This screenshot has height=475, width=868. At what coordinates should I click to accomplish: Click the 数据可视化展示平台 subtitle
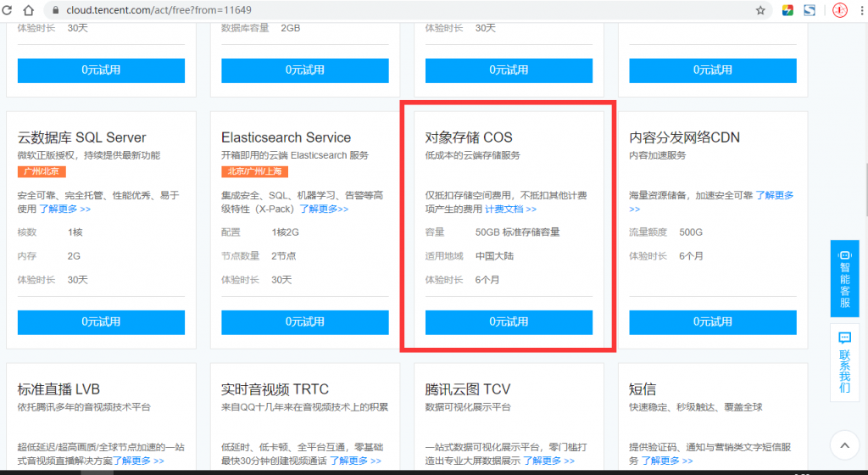tap(468, 407)
